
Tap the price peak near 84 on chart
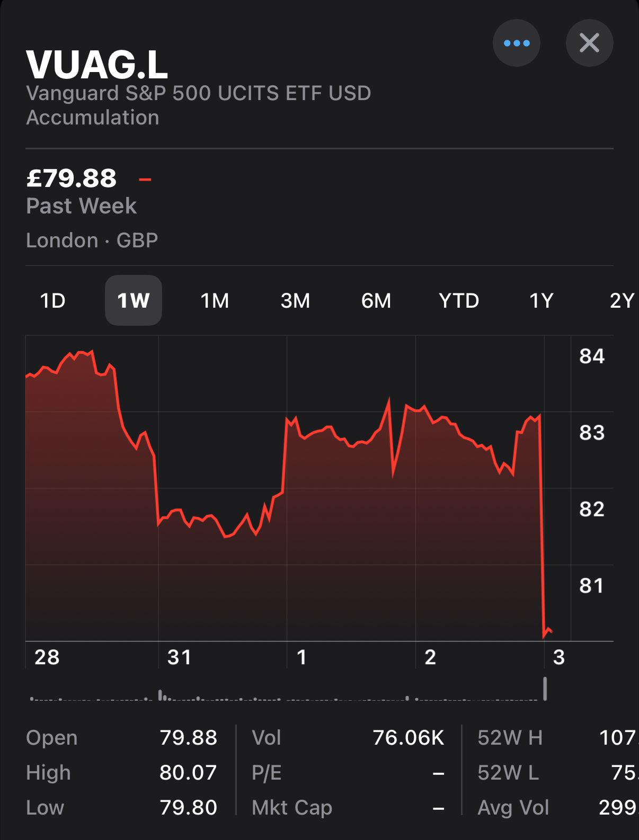[x=82, y=353]
